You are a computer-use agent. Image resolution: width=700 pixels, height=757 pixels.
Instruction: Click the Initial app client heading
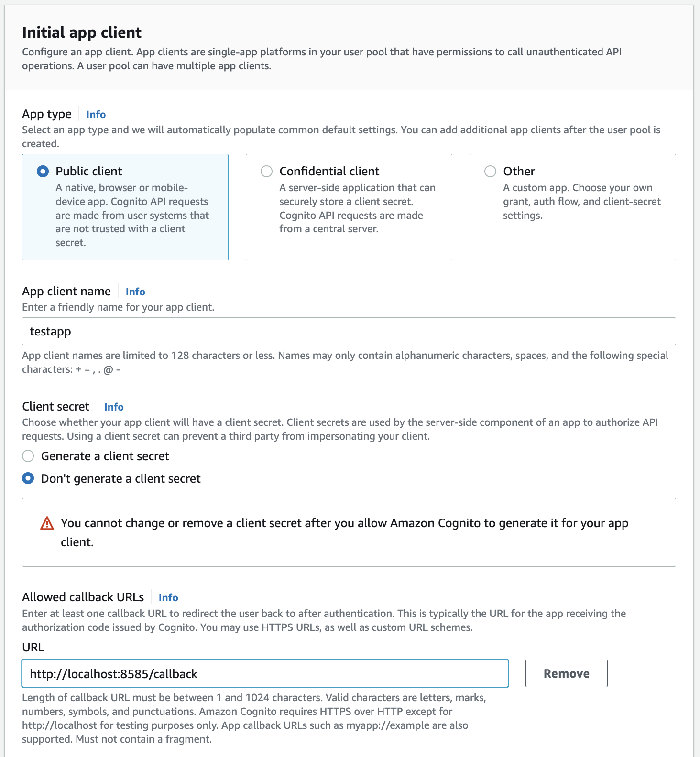pos(81,32)
